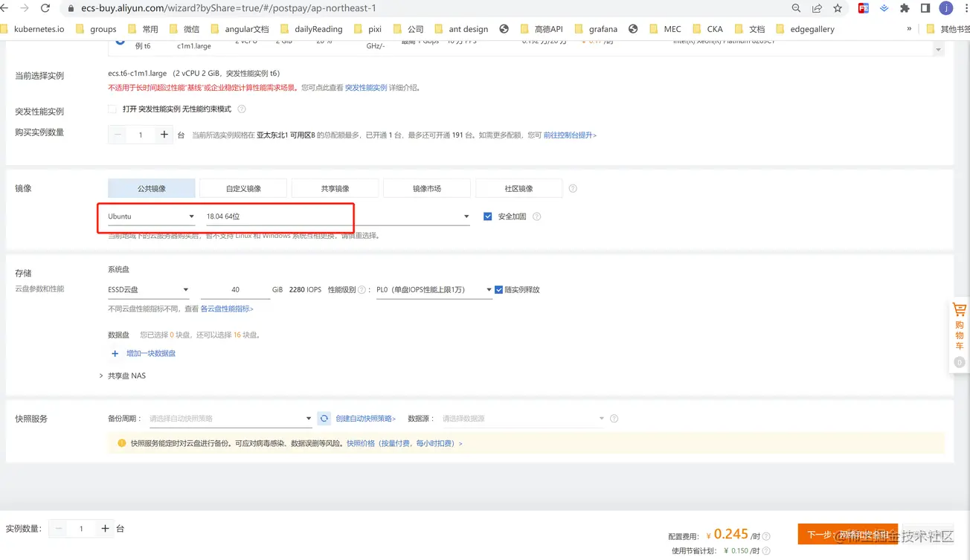Decrease bottom 实例数量 with the minus button
Image resolution: width=970 pixels, height=560 pixels.
pos(59,529)
